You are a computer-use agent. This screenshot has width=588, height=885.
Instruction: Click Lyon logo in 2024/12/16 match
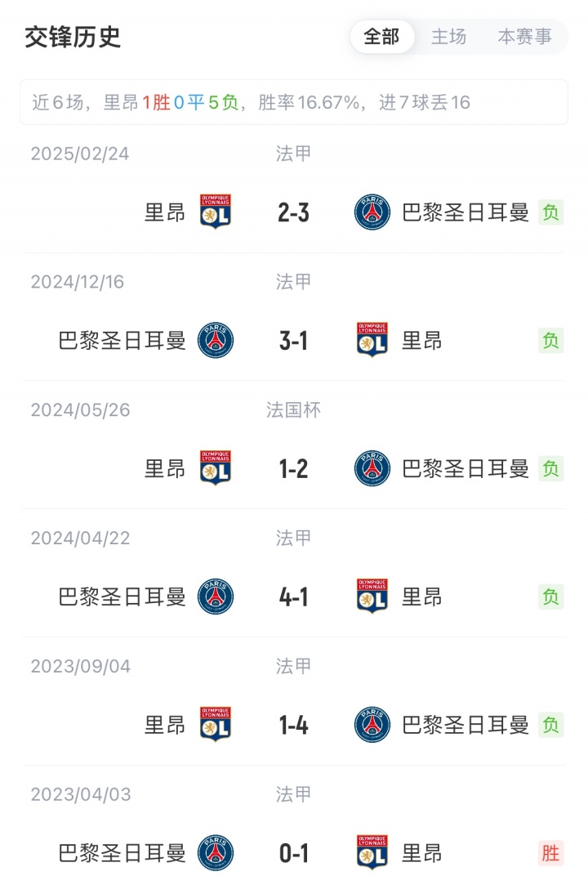372,340
